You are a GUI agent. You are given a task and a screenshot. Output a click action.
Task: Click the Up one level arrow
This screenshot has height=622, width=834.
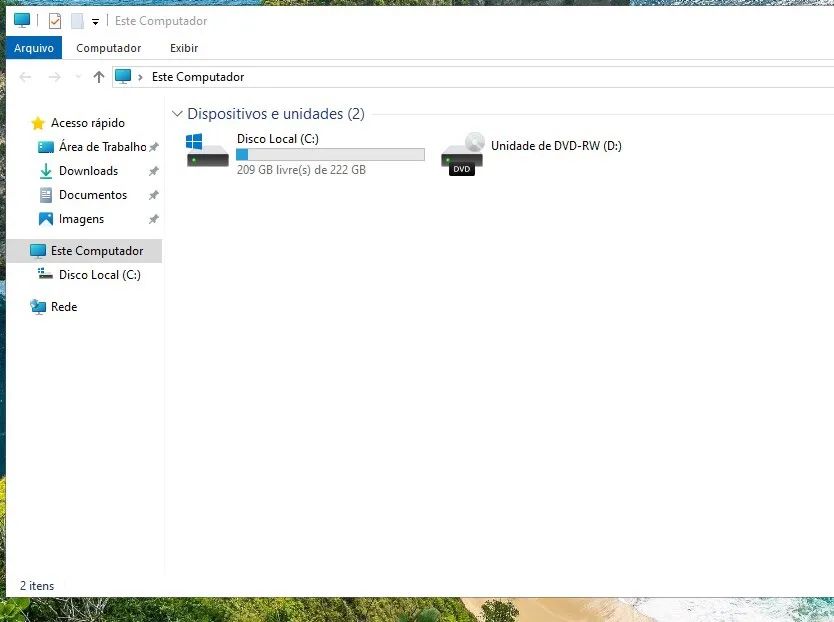pyautogui.click(x=98, y=77)
